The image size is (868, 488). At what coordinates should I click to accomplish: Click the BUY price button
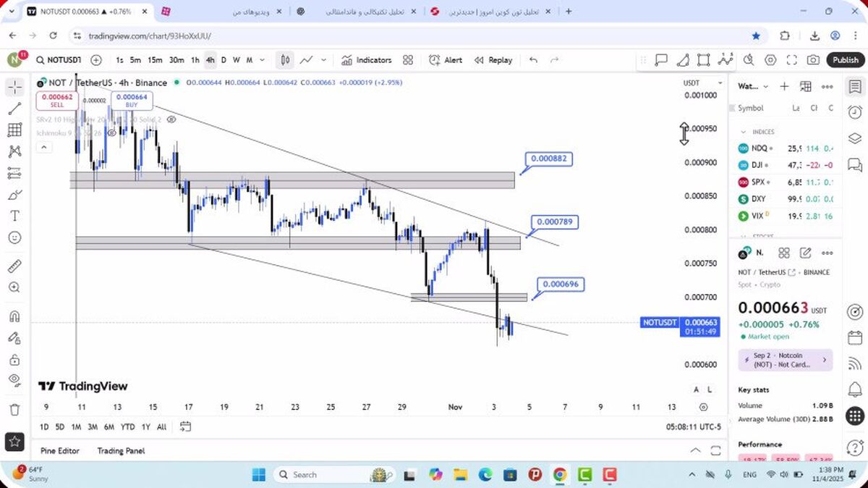click(x=132, y=101)
